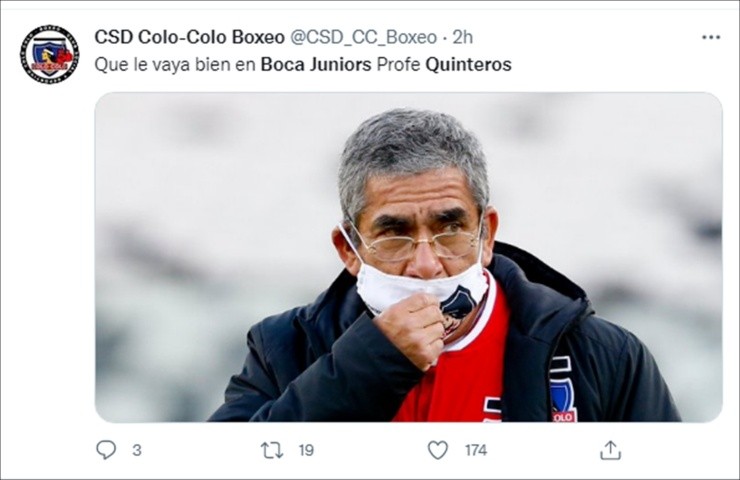Open the CSD Colo-Colo Boxeo display name
The image size is (740, 480).
(x=189, y=37)
